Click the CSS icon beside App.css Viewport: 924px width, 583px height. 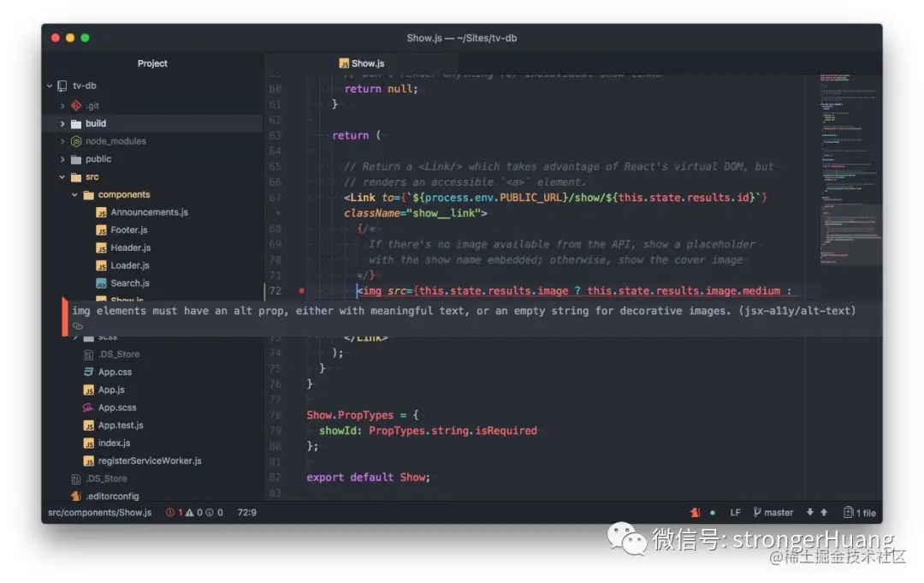tap(88, 372)
